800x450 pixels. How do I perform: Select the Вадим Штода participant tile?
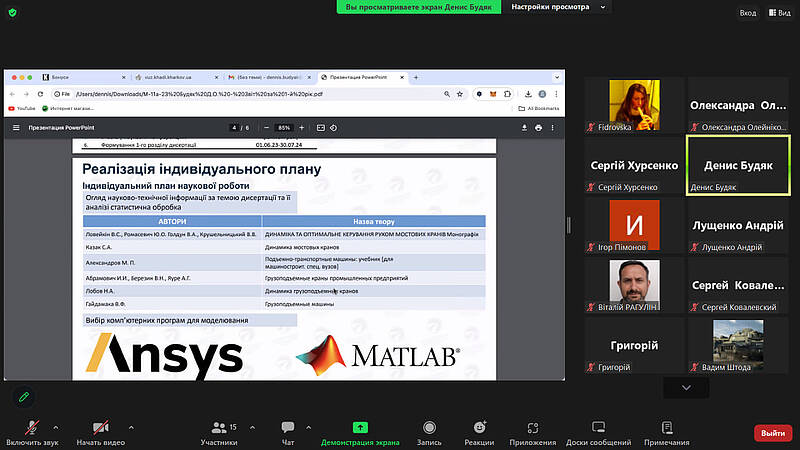pyautogui.click(x=738, y=345)
